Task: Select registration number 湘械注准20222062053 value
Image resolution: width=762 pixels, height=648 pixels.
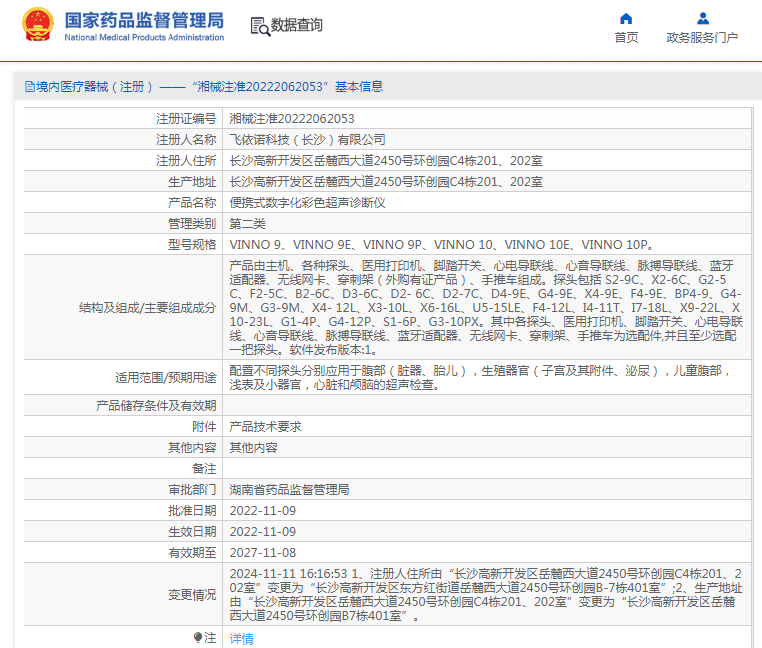Action: 292,118
